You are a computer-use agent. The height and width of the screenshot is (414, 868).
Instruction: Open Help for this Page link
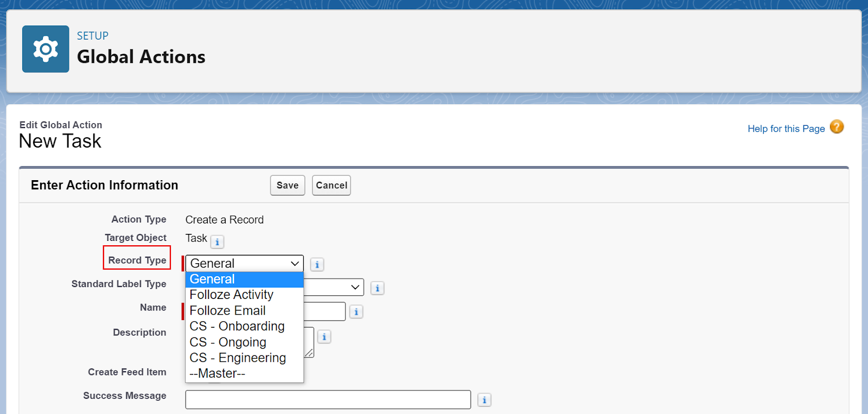click(x=786, y=129)
